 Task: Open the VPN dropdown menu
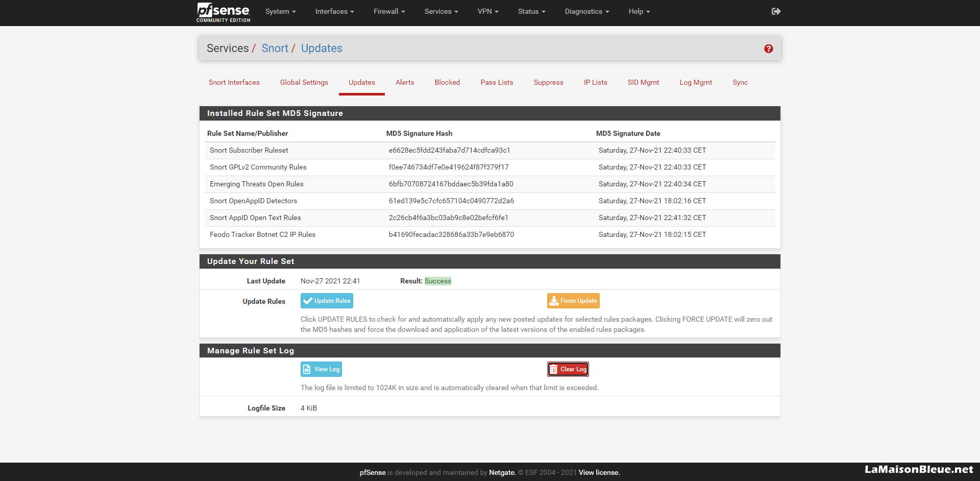click(488, 11)
